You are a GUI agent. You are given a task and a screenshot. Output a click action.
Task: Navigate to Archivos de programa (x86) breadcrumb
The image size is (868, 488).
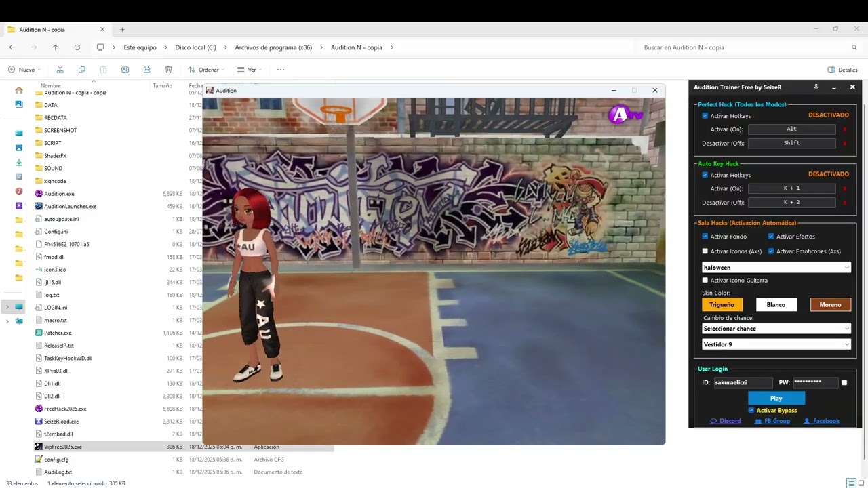273,47
